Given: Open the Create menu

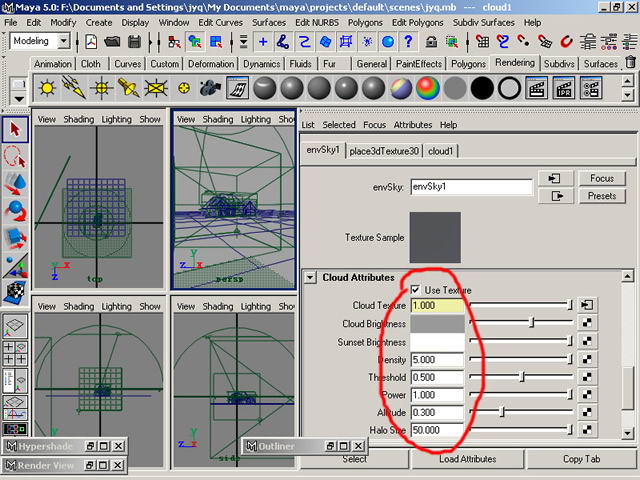Looking at the screenshot, I should point(99,22).
